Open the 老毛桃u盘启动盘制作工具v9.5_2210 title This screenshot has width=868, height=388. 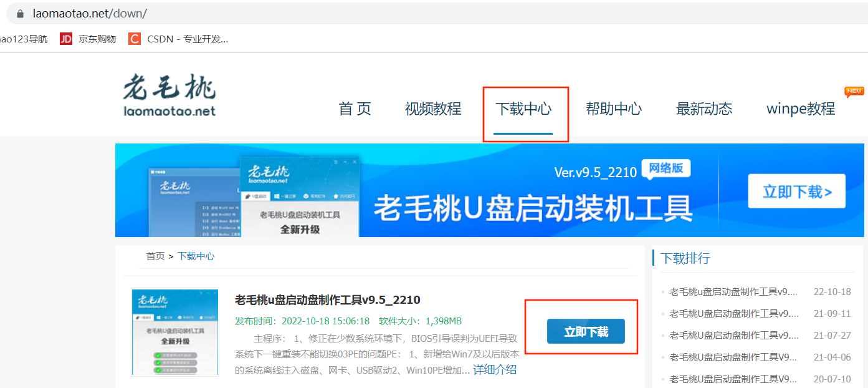pyautogui.click(x=328, y=299)
